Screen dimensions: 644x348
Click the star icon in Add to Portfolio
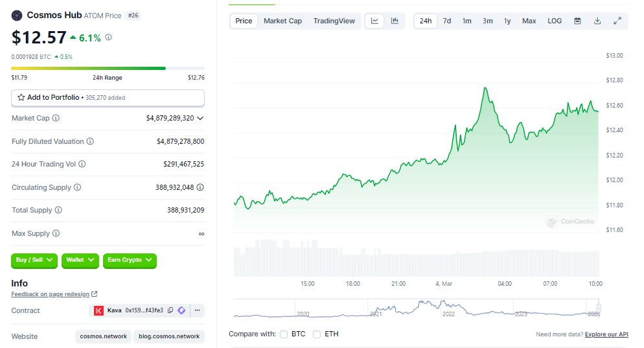click(21, 97)
